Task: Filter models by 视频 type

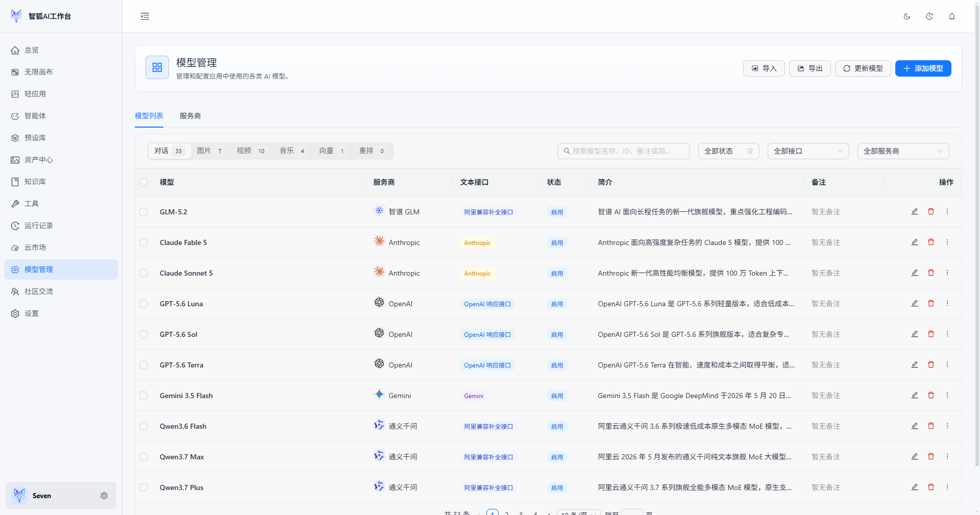Action: click(251, 151)
